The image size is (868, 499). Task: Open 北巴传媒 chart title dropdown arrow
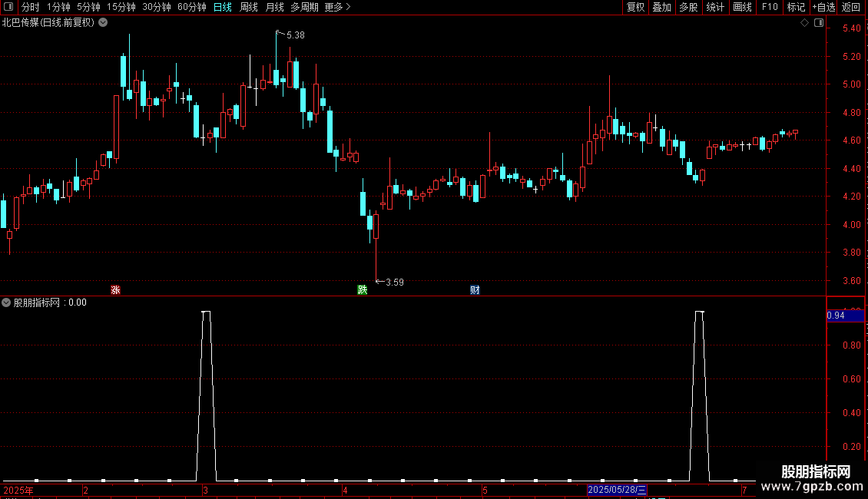(103, 23)
